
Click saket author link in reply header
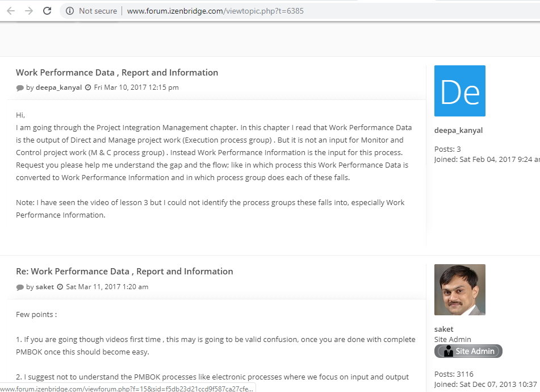[x=44, y=287]
